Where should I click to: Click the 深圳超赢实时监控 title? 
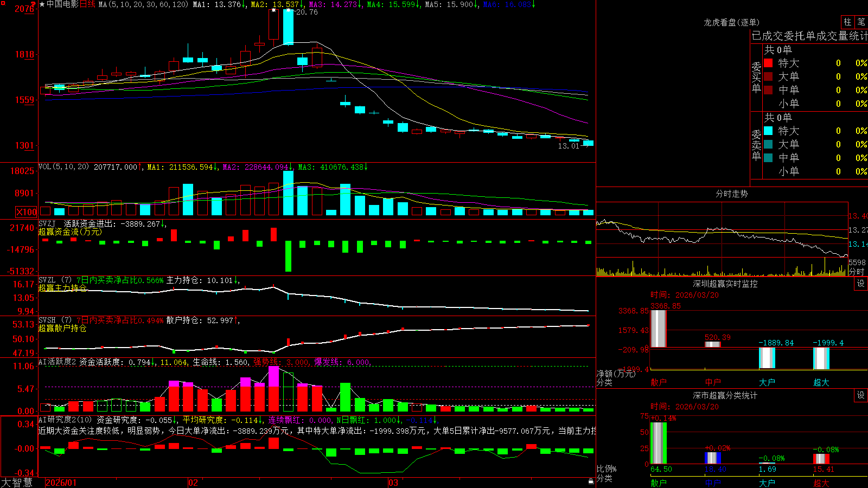tap(725, 284)
